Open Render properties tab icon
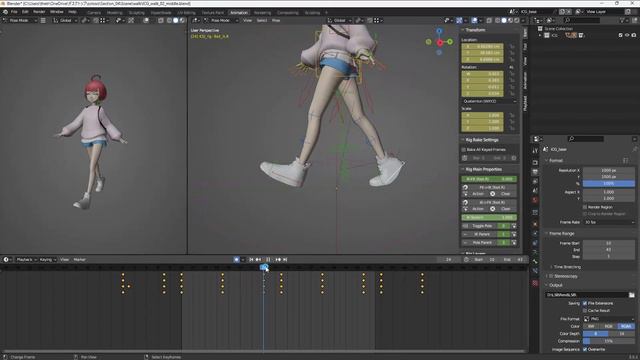This screenshot has height=360, width=640. click(x=535, y=162)
